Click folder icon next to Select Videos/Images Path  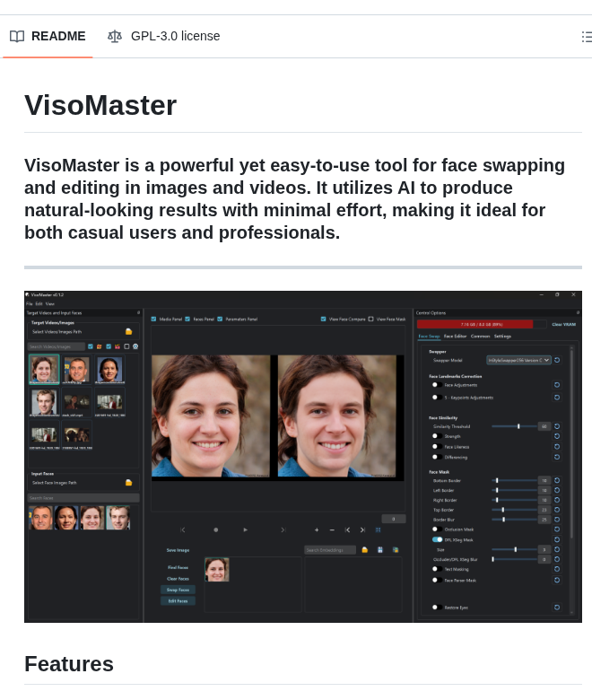point(129,332)
